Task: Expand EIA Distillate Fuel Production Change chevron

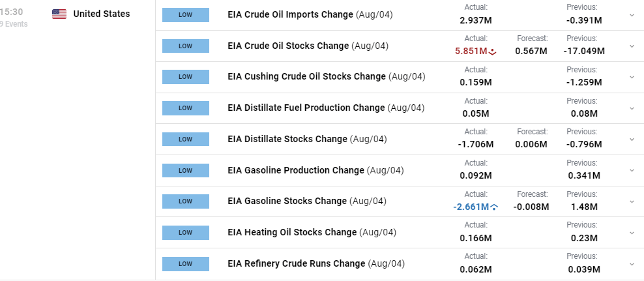Action: click(632, 108)
